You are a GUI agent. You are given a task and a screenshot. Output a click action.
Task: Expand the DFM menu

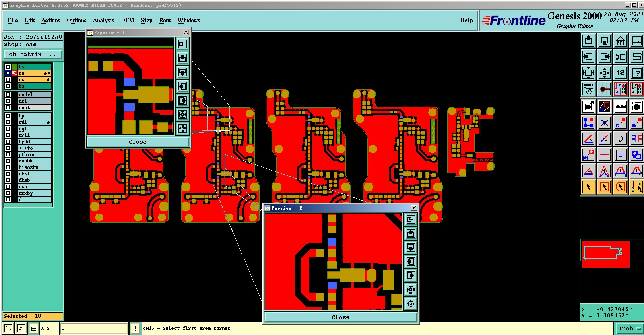click(128, 20)
